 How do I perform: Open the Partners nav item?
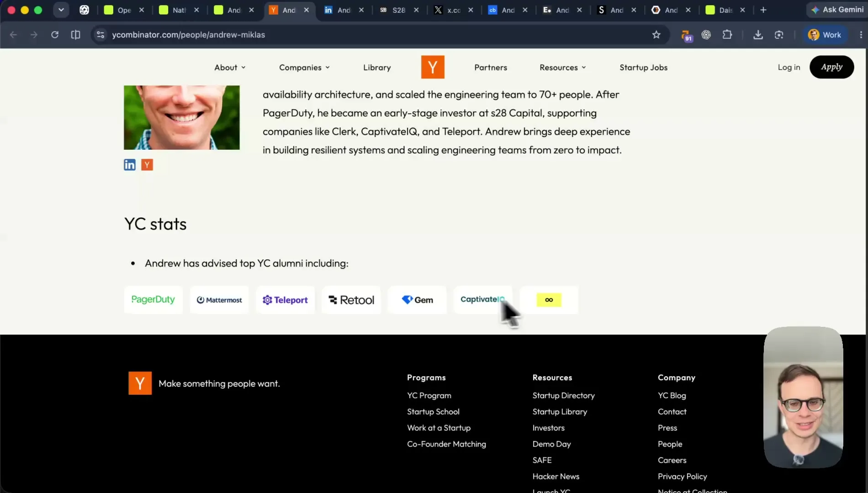[x=491, y=68]
